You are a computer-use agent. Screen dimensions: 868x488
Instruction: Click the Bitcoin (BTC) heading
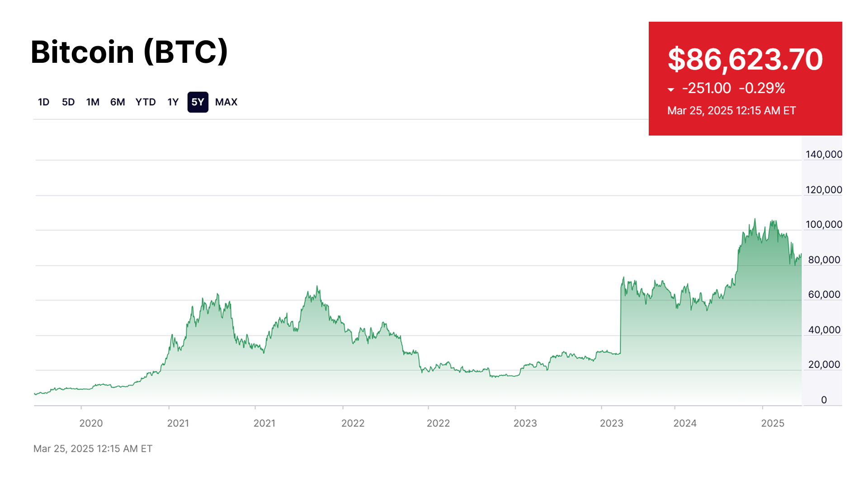pyautogui.click(x=129, y=52)
